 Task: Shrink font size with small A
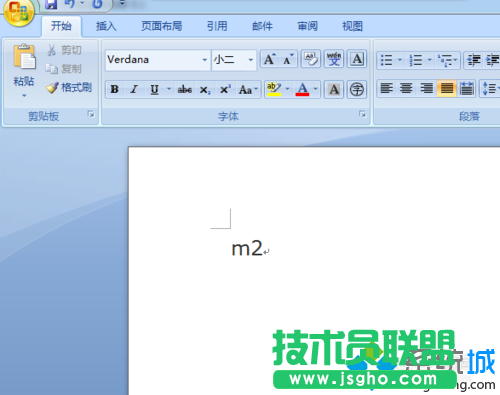click(288, 59)
